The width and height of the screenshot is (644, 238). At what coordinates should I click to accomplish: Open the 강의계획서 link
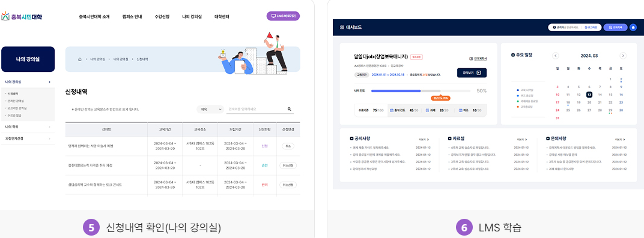[478, 59]
